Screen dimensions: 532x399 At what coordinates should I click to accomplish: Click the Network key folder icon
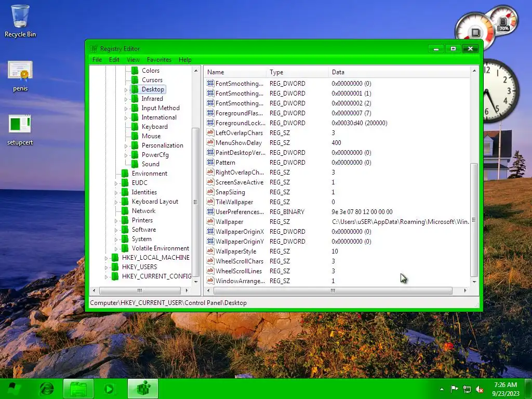point(125,211)
